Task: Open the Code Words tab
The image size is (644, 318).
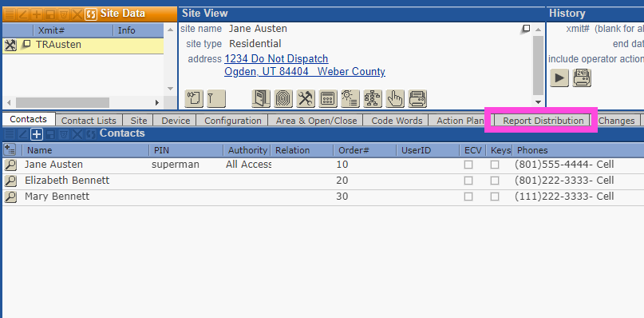Action: [397, 121]
